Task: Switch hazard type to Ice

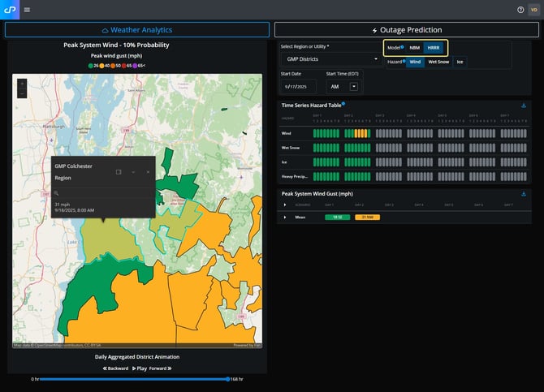Action: pos(460,62)
